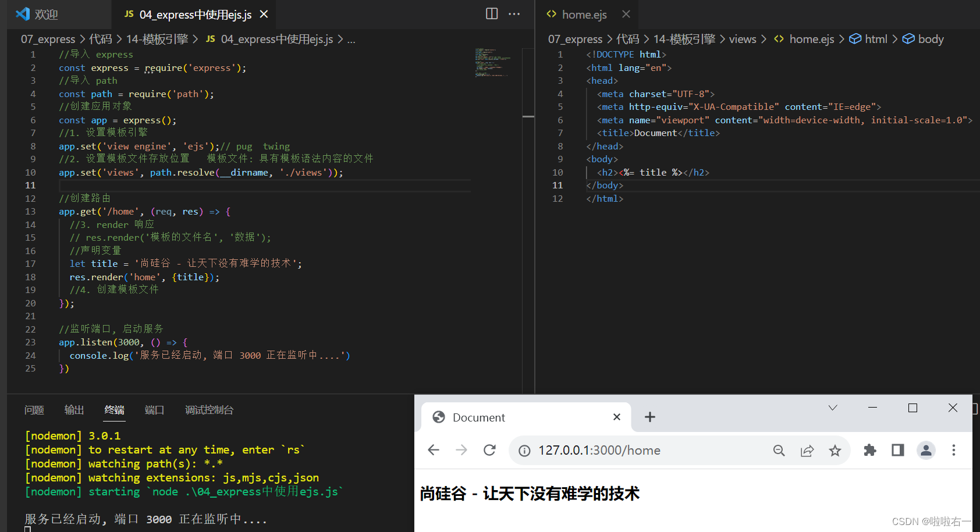Open the browser extensions puzzle icon
The height and width of the screenshot is (532, 980).
coord(870,450)
